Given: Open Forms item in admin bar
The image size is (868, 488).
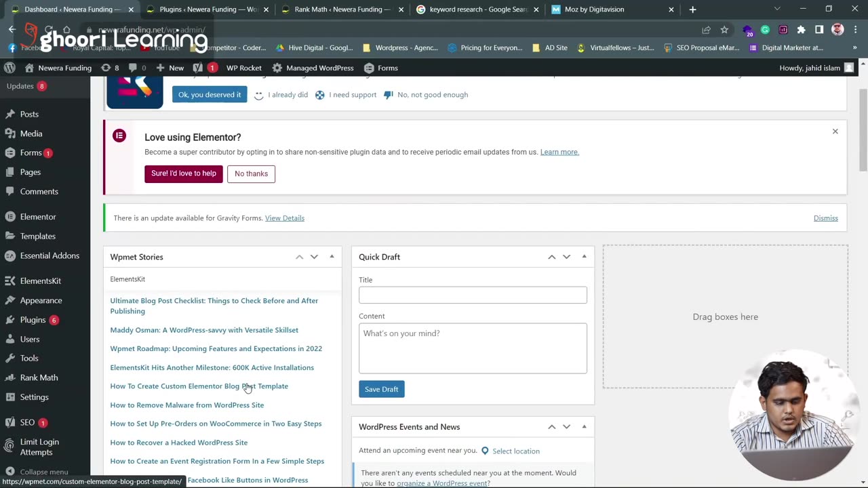Looking at the screenshot, I should tap(380, 68).
